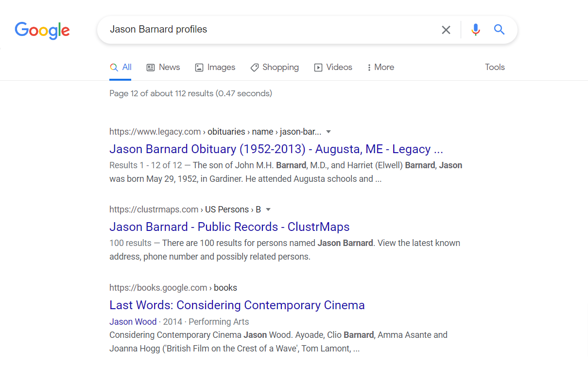Screen dimensions: 588x368
Task: Click the Page 12 of about 112 results text
Action: [x=190, y=93]
